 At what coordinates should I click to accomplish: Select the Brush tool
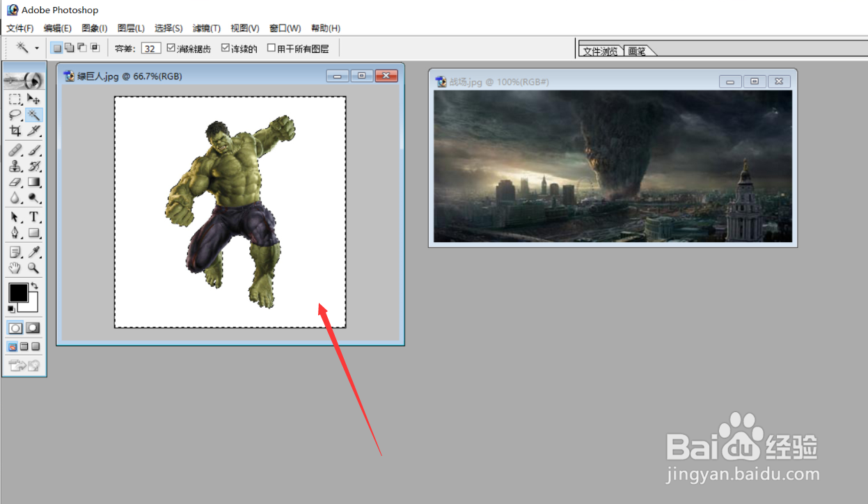coord(33,150)
